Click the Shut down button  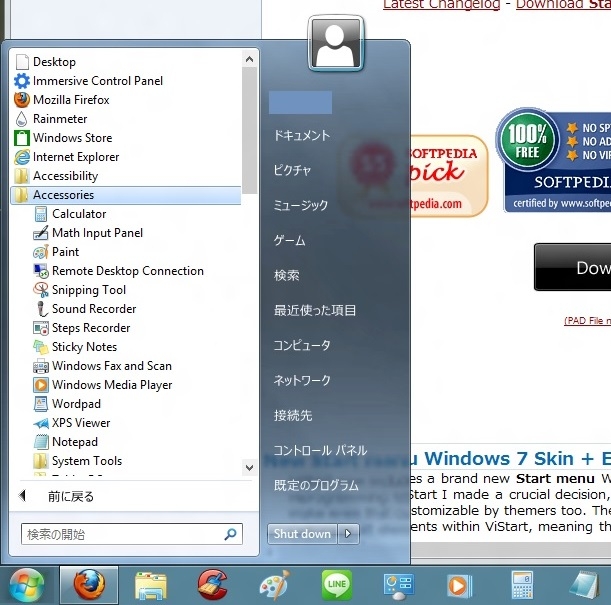[x=302, y=534]
